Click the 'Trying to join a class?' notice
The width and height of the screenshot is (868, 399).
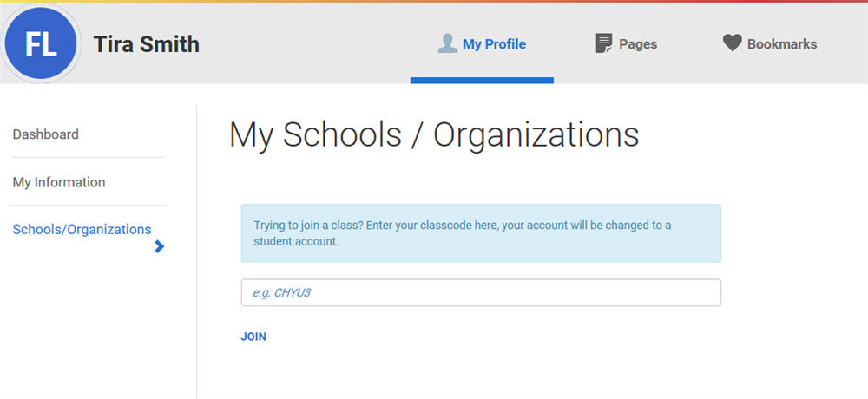[481, 233]
